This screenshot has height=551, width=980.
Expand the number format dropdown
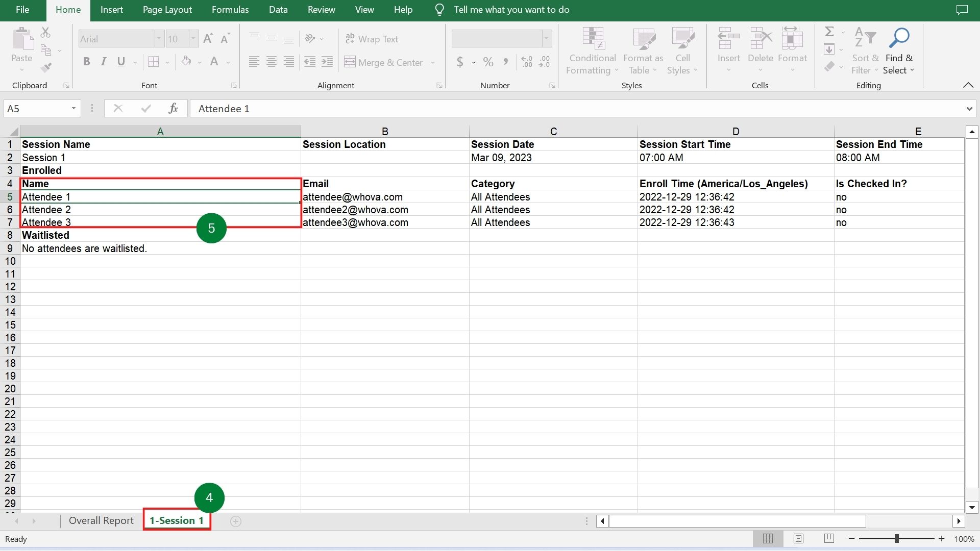[x=545, y=38]
